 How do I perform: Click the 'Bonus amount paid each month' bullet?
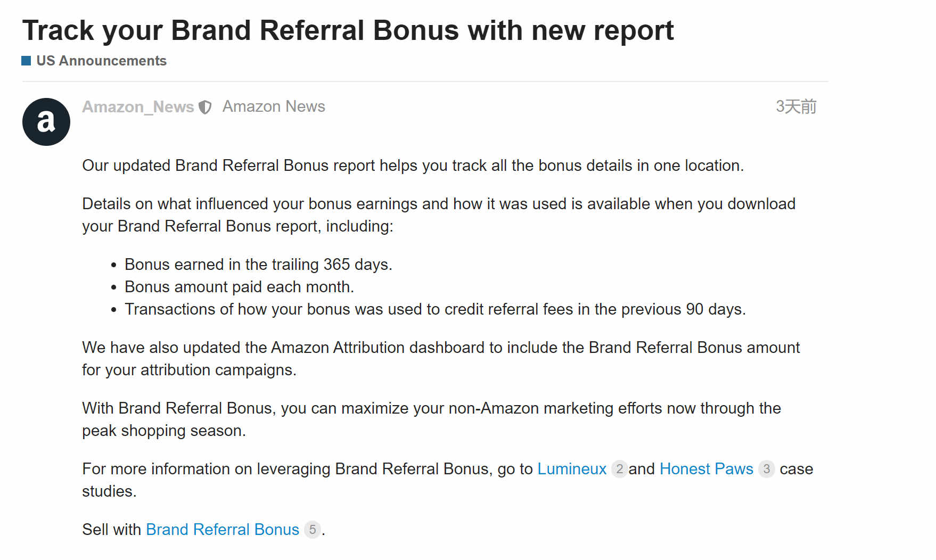[x=239, y=287]
